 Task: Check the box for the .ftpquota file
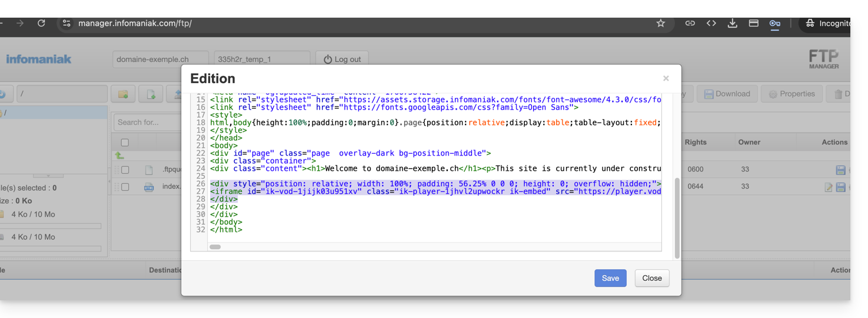tap(125, 170)
